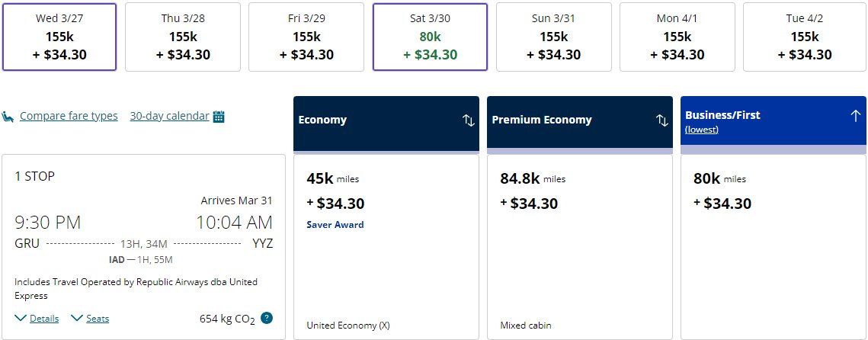Select the 80k miles Business/First fare
868x340 pixels.
point(774,247)
